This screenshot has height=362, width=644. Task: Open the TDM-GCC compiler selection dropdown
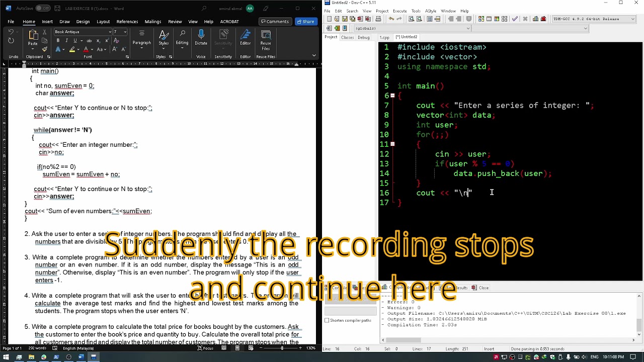coord(633,19)
